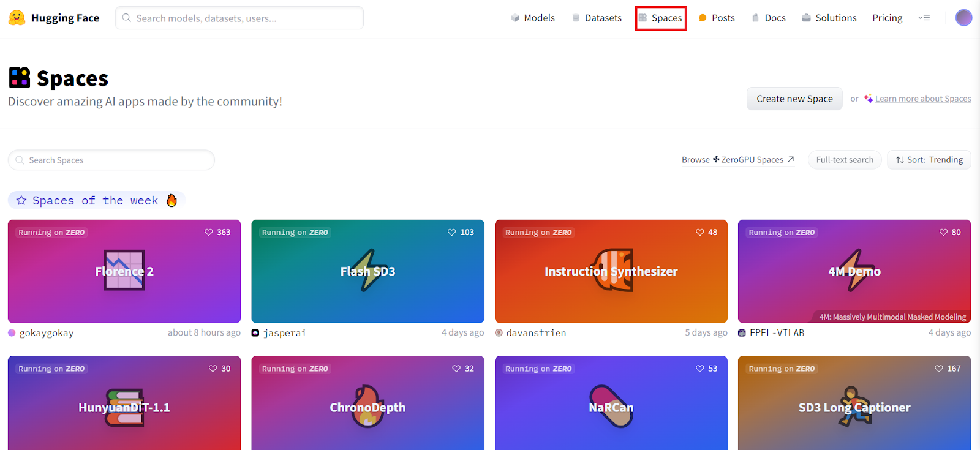Focus the main search models field
This screenshot has width=980, height=450.
(x=239, y=18)
